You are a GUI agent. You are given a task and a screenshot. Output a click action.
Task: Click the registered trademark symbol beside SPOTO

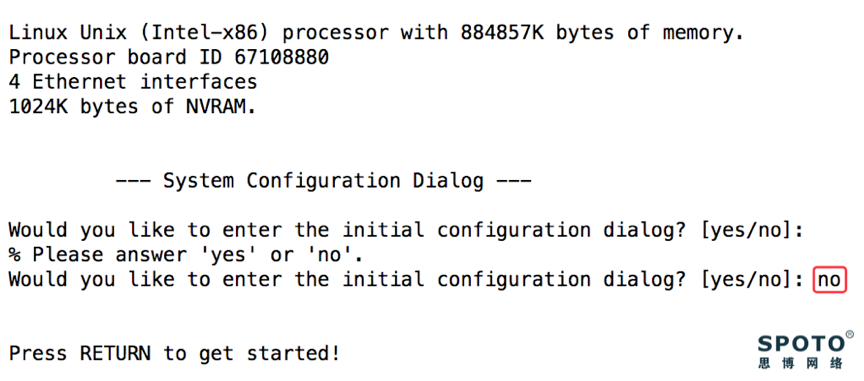[850, 334]
